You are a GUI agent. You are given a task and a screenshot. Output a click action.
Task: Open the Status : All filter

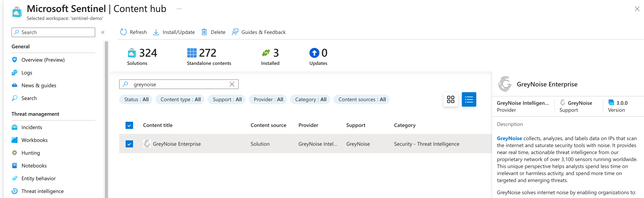coord(136,99)
